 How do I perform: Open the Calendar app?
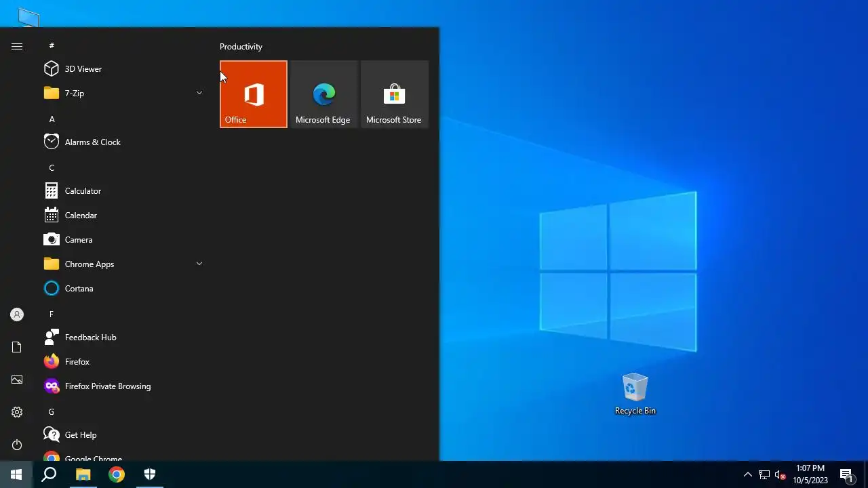click(x=123, y=215)
